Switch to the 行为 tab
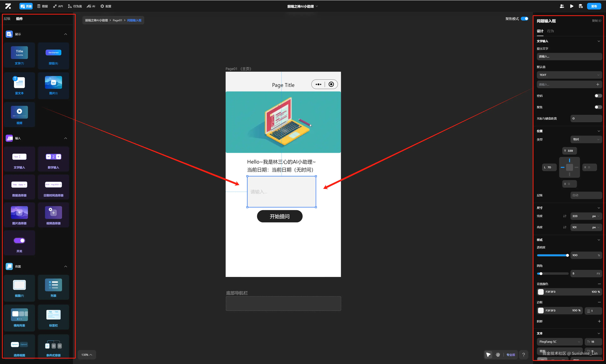Viewport: 606px width, 364px height. click(550, 31)
